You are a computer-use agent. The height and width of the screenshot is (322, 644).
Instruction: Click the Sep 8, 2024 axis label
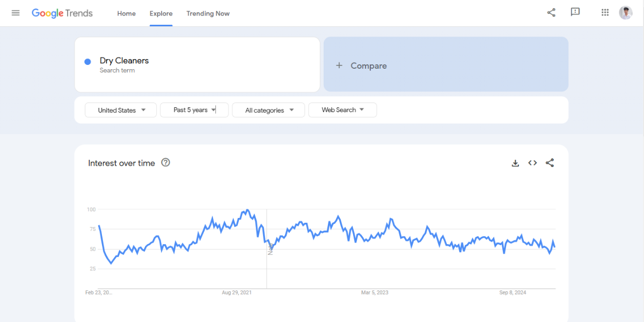513,292
